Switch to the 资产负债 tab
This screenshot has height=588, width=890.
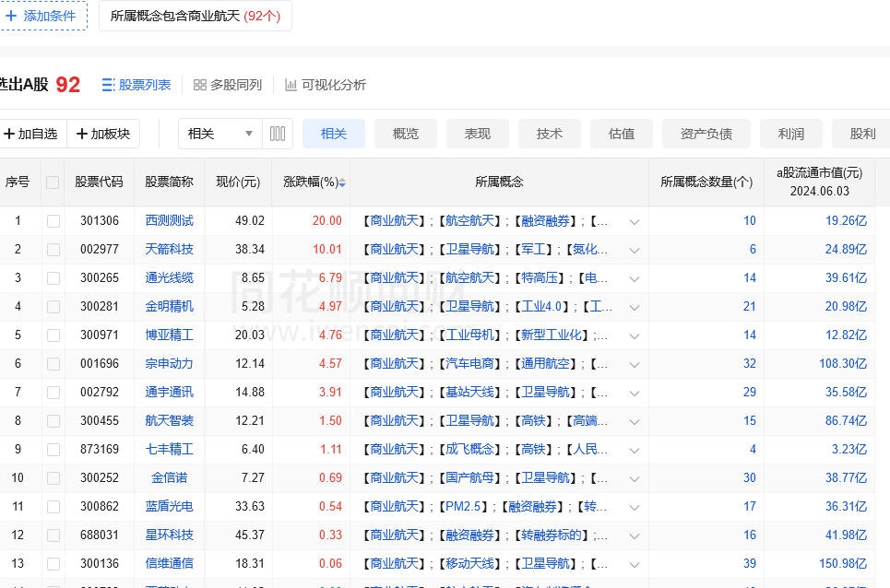point(706,134)
